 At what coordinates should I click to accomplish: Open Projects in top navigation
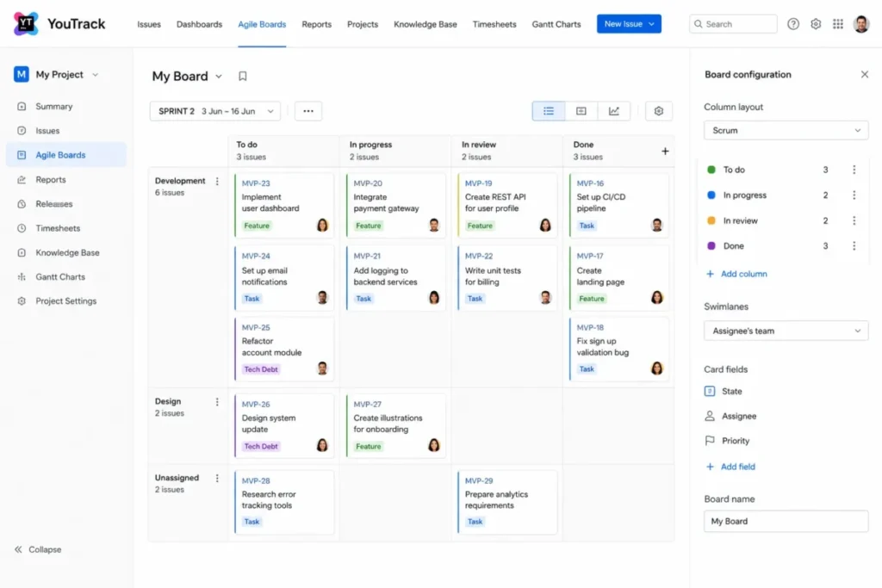(x=363, y=24)
